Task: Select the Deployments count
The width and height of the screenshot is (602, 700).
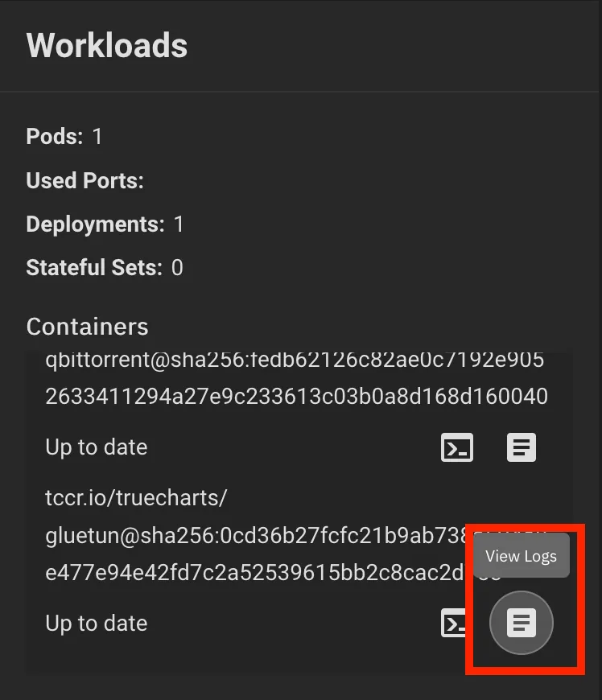Action: point(177,224)
